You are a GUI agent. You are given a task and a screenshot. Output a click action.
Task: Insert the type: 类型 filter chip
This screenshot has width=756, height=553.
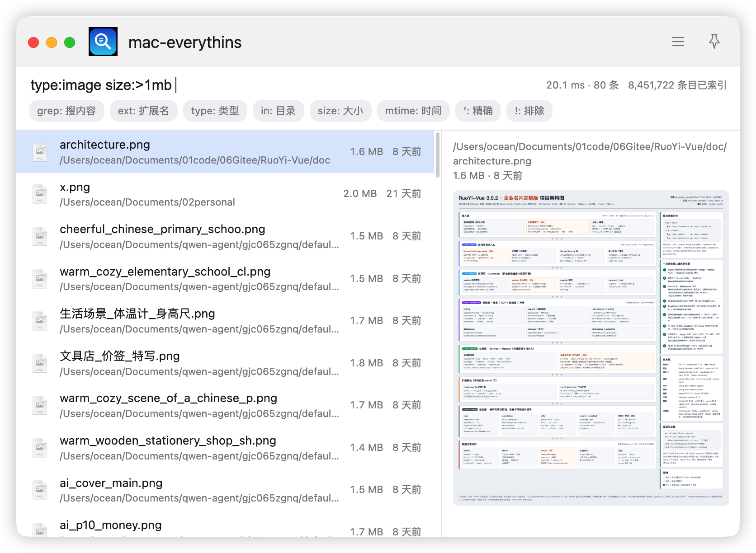click(x=215, y=111)
